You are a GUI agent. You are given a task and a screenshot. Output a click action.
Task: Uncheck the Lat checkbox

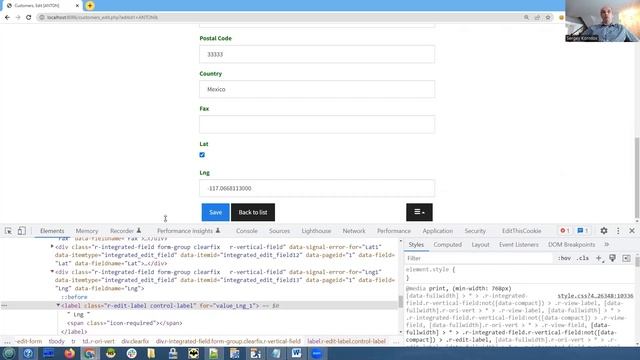click(202, 155)
